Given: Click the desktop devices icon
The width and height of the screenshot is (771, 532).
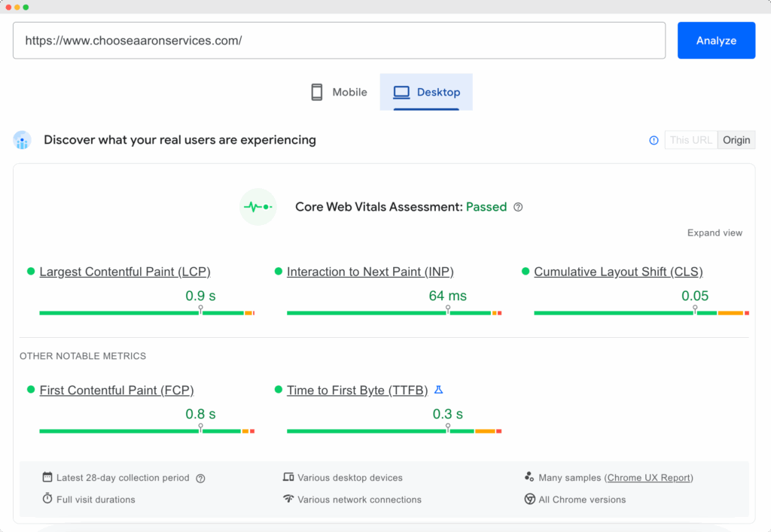Looking at the screenshot, I should pos(289,478).
